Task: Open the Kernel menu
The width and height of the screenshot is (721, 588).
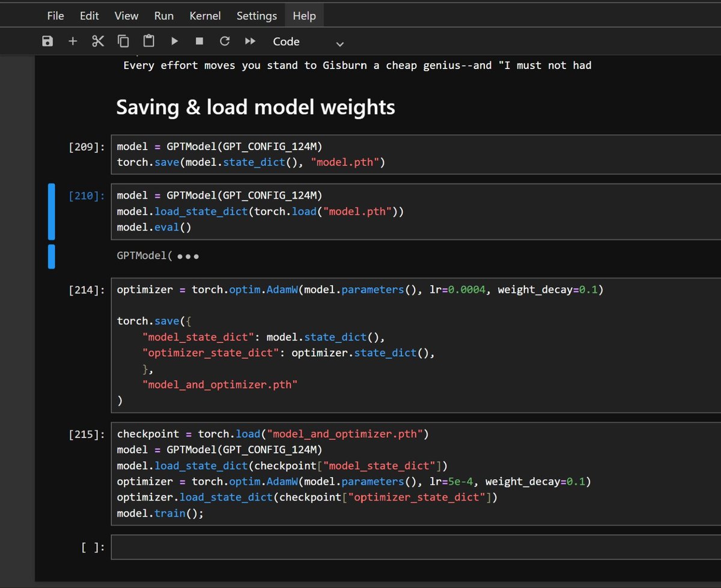Action: pos(205,16)
